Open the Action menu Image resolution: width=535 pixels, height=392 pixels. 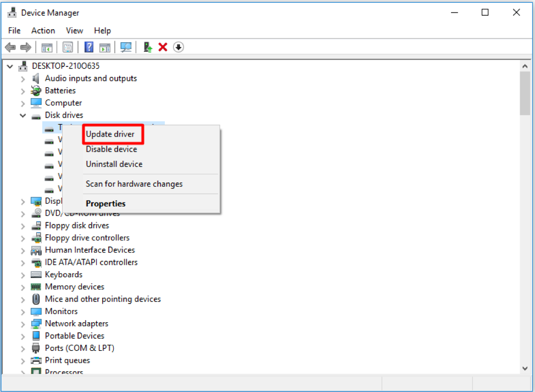click(x=43, y=31)
